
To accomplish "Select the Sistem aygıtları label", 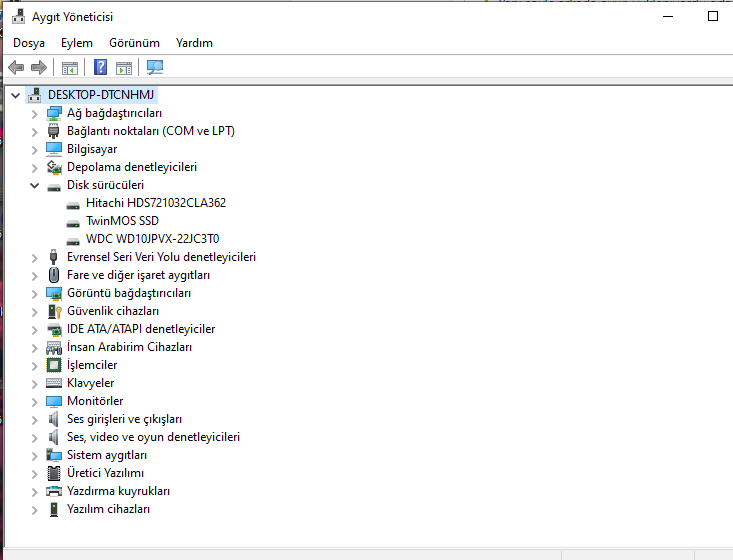I will click(107, 455).
